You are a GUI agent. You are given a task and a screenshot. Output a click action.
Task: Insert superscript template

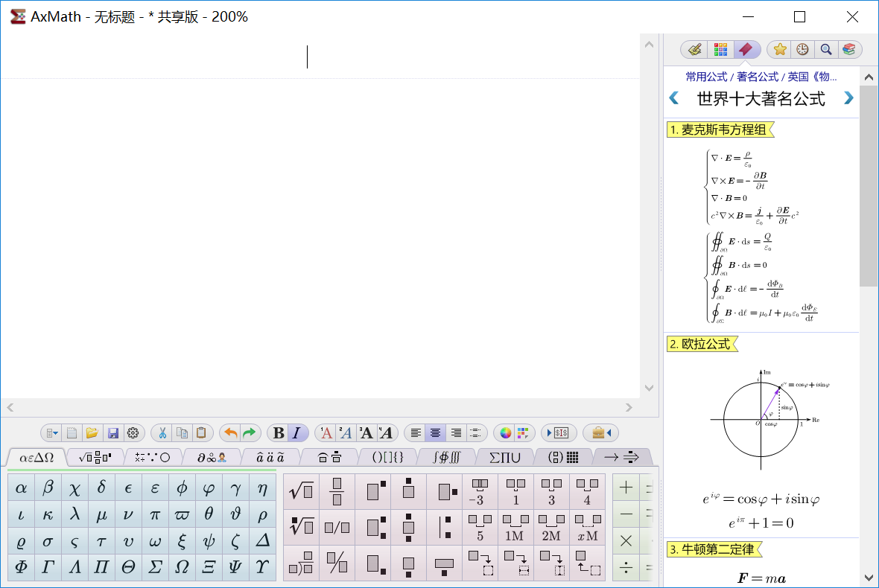[x=373, y=492]
